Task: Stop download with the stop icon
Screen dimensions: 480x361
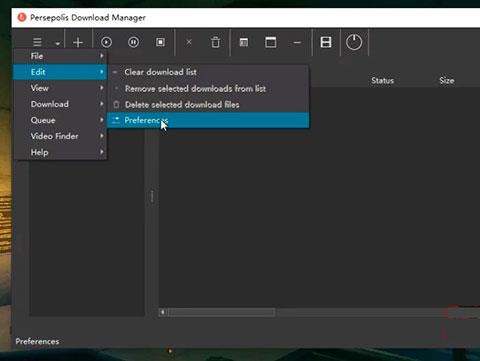Action: click(160, 42)
